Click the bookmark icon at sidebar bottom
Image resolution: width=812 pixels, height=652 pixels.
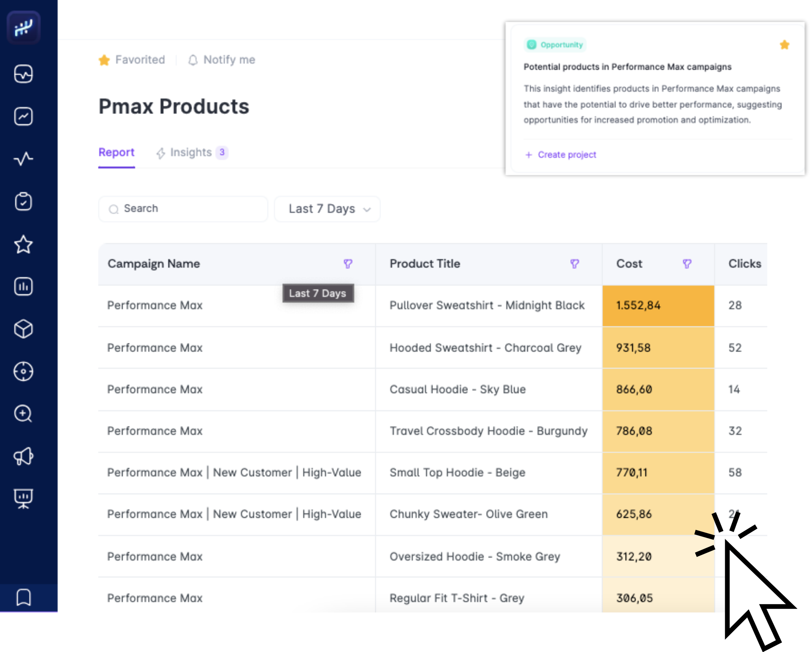point(23,597)
